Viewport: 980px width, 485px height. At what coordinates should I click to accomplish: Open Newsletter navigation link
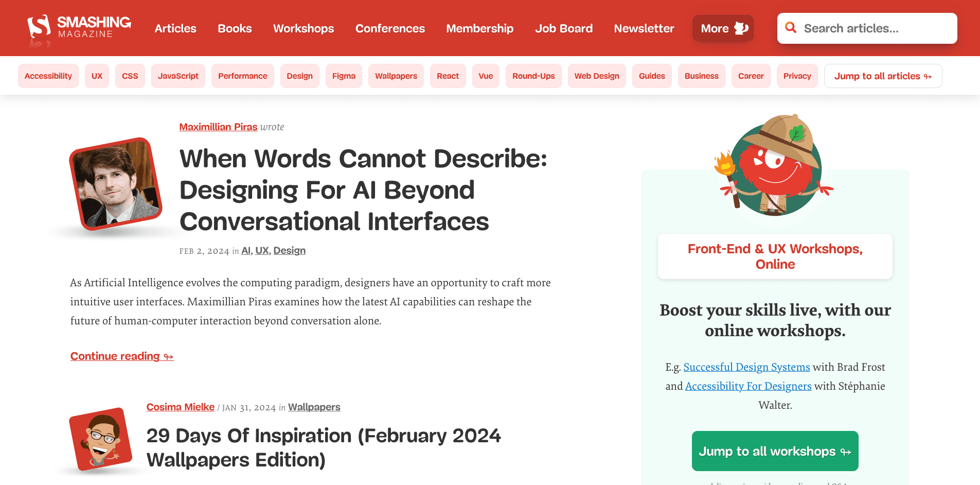click(x=644, y=28)
